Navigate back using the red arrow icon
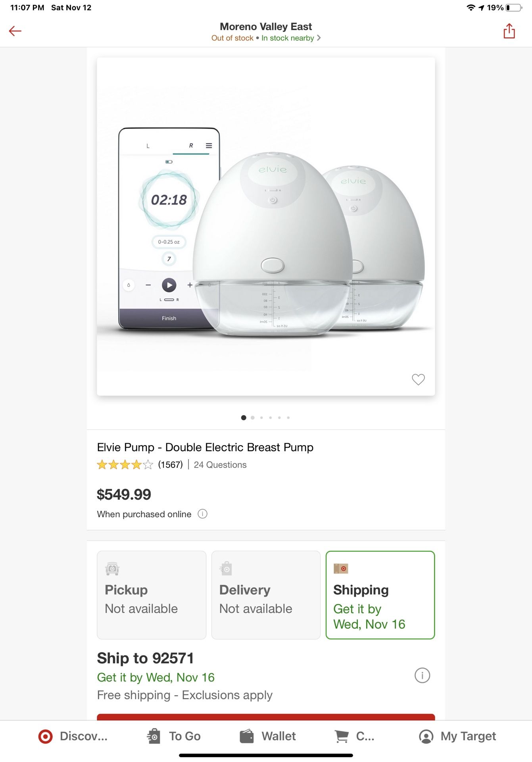Viewport: 532px width, 762px height. pos(15,30)
